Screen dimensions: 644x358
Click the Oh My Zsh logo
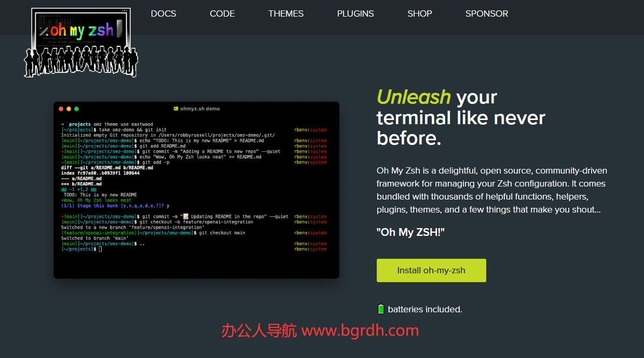click(x=81, y=43)
